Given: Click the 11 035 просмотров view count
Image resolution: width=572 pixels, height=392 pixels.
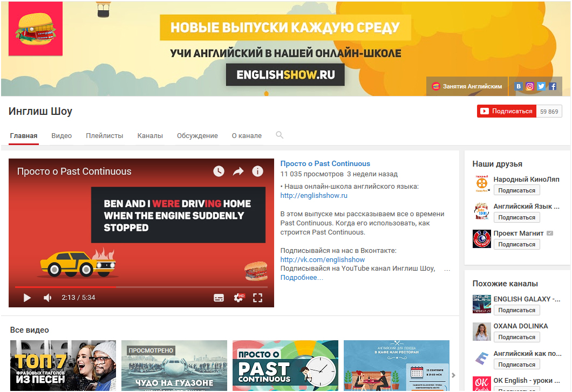Looking at the screenshot, I should [x=312, y=174].
